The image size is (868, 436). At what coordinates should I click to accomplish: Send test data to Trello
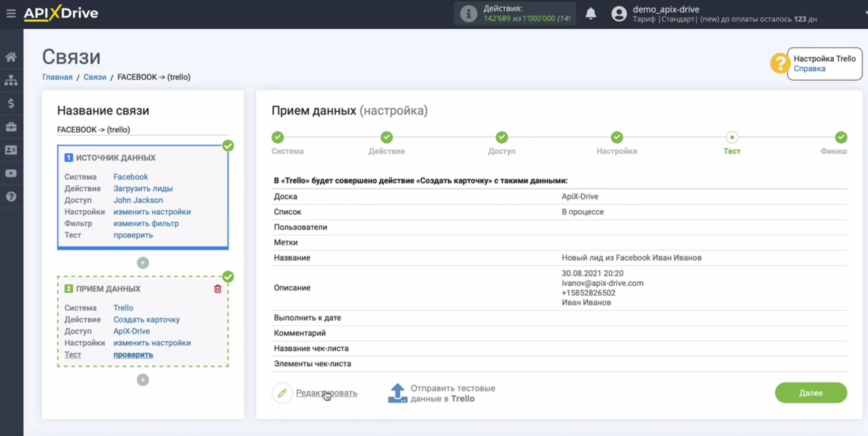pos(453,393)
